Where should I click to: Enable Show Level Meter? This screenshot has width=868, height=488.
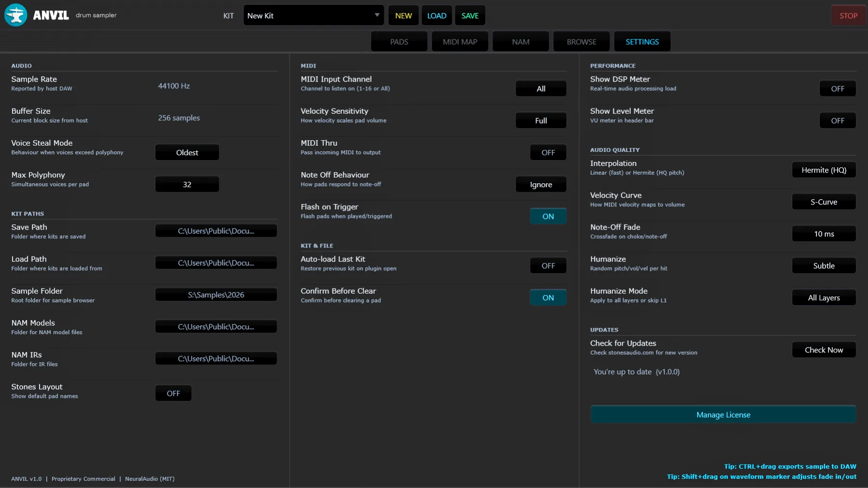pos(838,121)
